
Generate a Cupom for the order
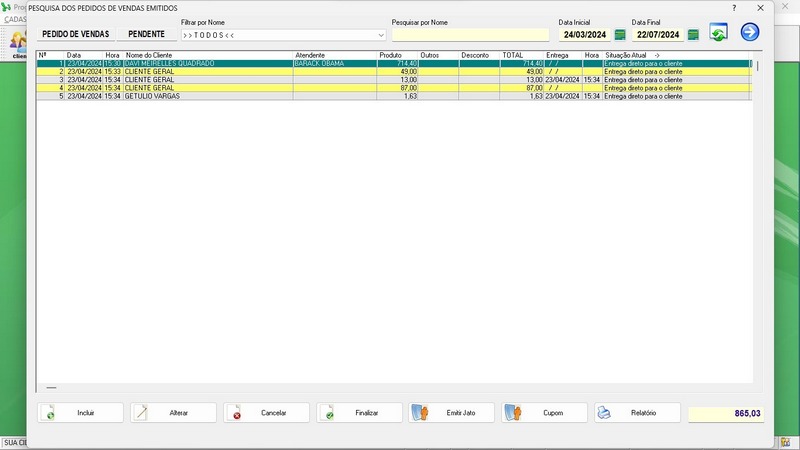coord(545,413)
